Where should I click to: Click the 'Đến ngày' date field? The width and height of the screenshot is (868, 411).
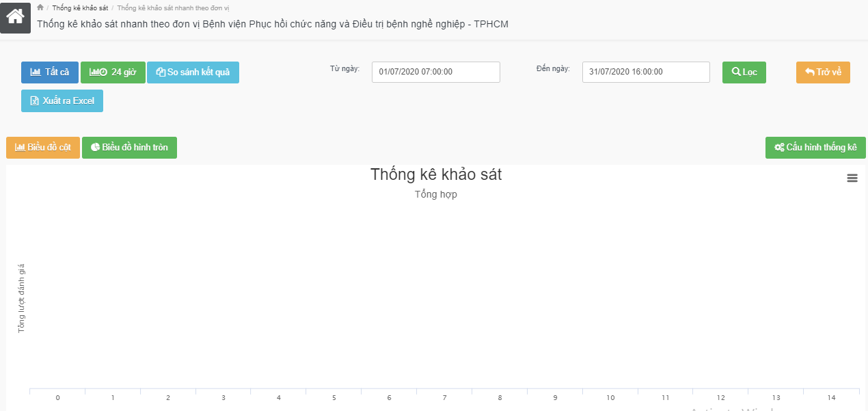click(x=646, y=72)
